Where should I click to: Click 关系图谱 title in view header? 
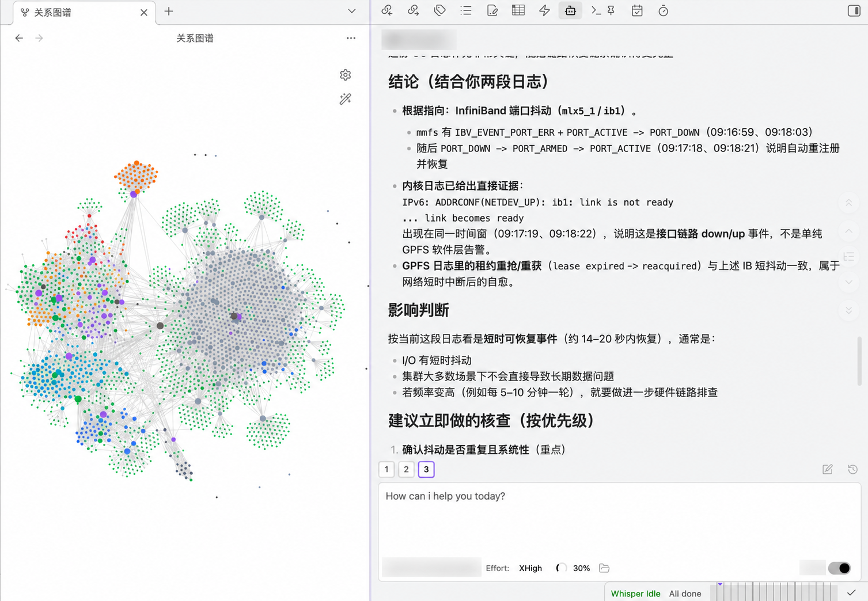tap(195, 38)
